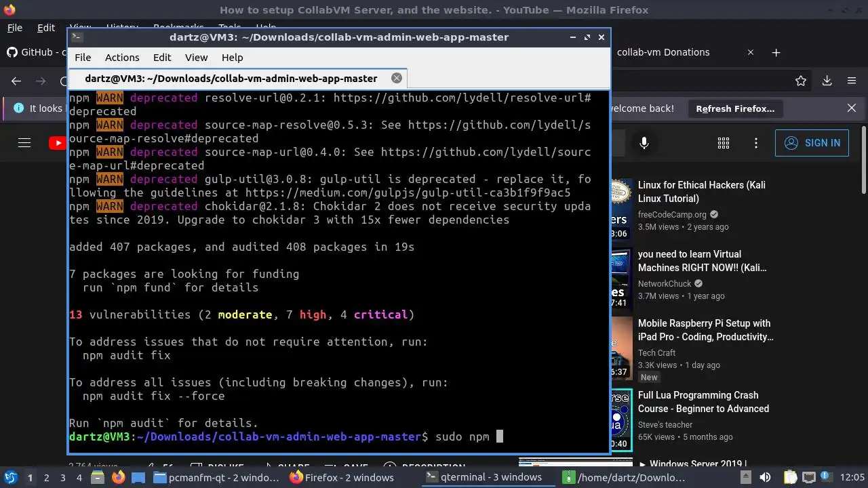Click the '13 vulnerabilities' line in terminal
The image size is (868, 488).
click(x=242, y=314)
